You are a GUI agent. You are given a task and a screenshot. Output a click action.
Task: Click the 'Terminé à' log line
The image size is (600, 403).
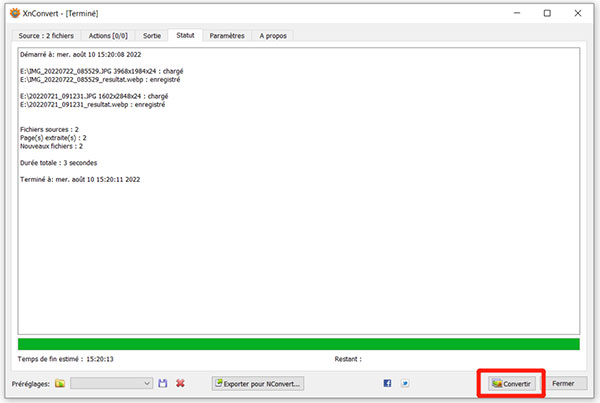[x=80, y=179]
